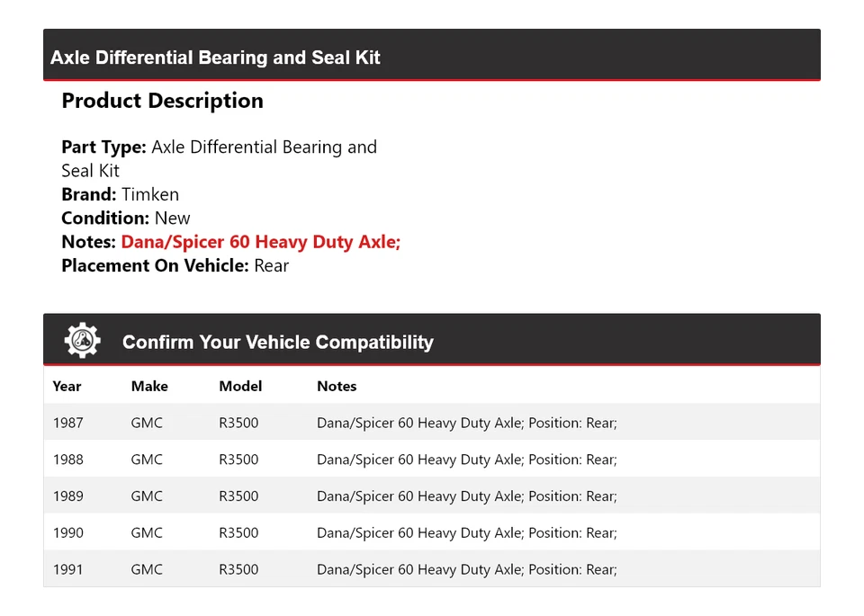Click the 1989 row's R3500 model cell

[238, 496]
